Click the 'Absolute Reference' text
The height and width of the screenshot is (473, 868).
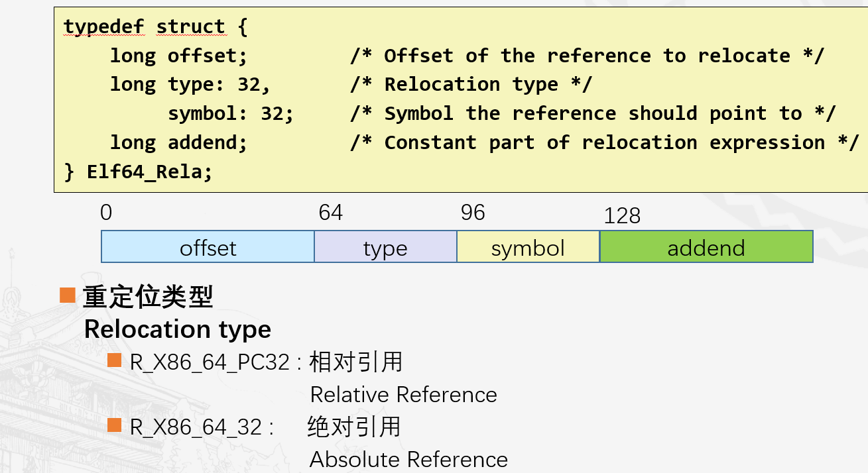pyautogui.click(x=408, y=459)
